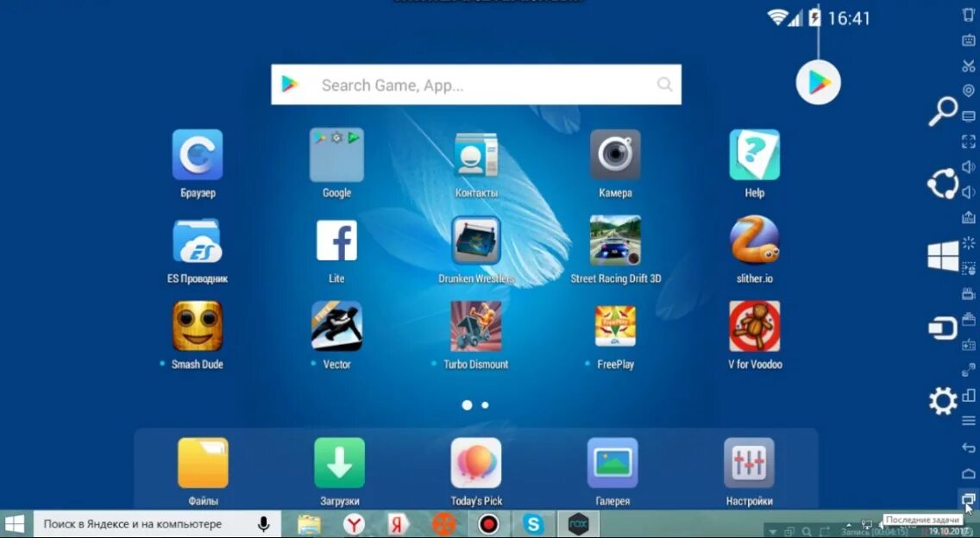Open the Камера app
Image resolution: width=980 pixels, height=538 pixels.
(x=615, y=155)
